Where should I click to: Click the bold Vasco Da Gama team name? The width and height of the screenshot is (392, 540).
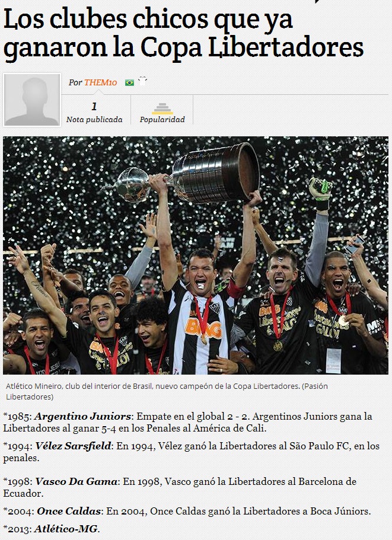[77, 481]
